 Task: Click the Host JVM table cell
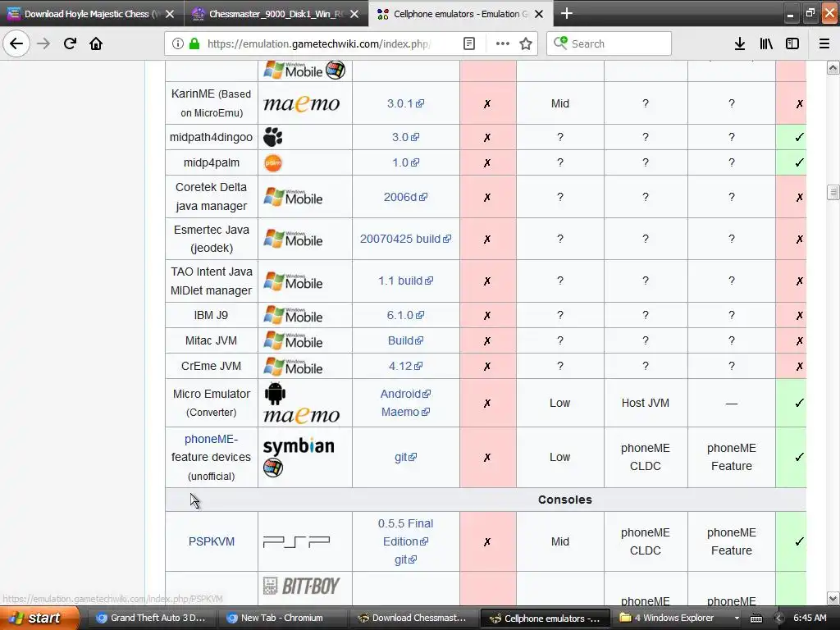(645, 403)
